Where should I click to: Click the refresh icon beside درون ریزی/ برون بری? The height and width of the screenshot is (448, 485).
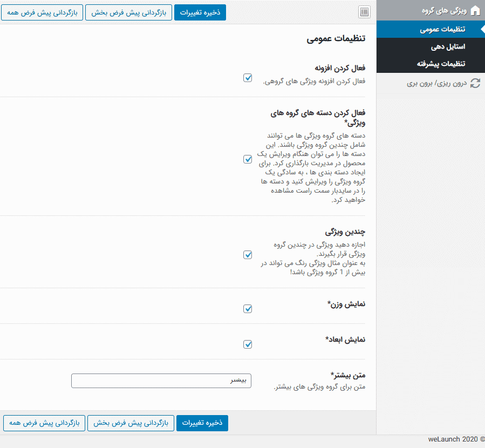click(x=475, y=83)
